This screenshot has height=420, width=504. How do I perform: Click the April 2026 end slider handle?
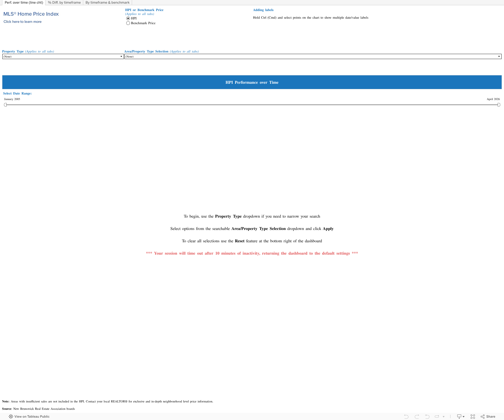[499, 105]
